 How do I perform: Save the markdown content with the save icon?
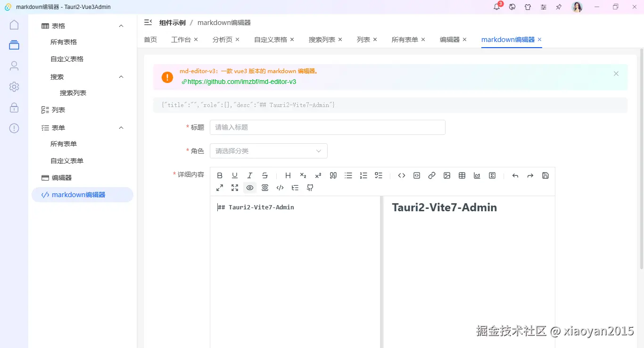click(x=545, y=175)
